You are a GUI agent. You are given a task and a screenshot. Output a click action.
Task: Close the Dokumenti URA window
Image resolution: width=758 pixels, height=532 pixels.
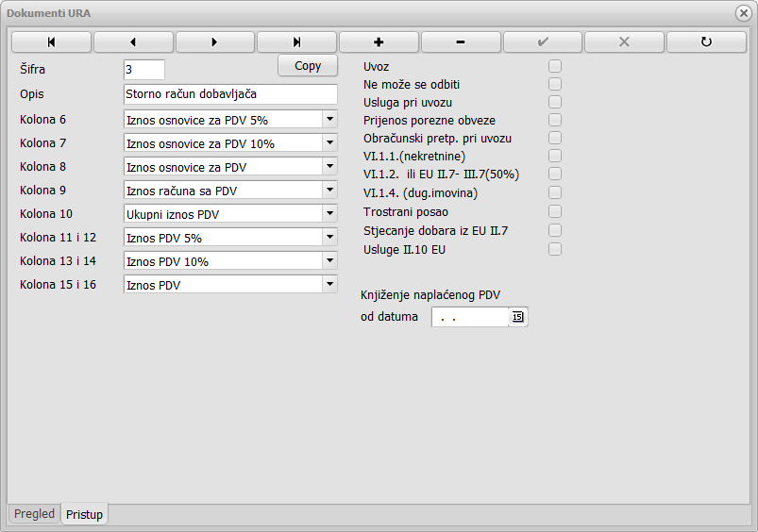click(743, 13)
